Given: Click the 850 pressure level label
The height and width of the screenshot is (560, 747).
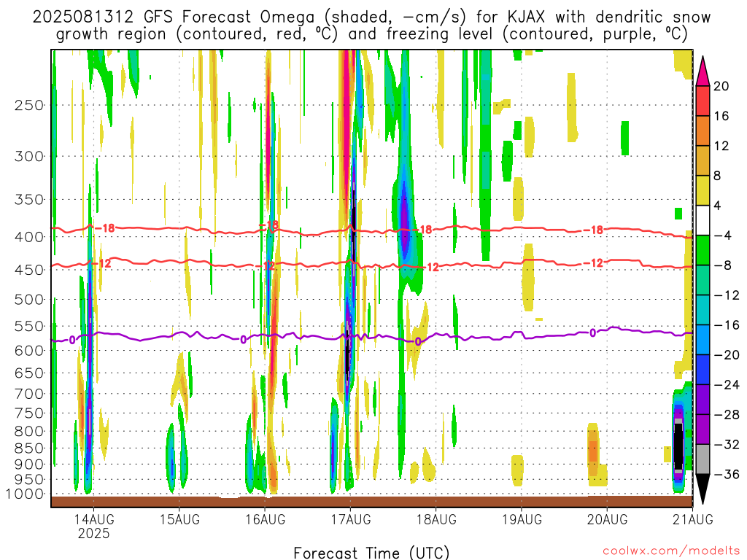Looking at the screenshot, I should [x=29, y=448].
